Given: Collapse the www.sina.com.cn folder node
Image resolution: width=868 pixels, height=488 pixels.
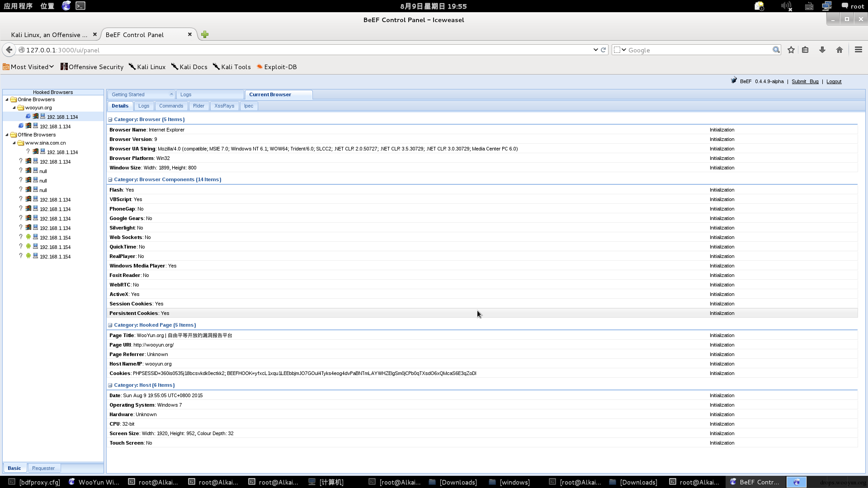Looking at the screenshot, I should 14,143.
